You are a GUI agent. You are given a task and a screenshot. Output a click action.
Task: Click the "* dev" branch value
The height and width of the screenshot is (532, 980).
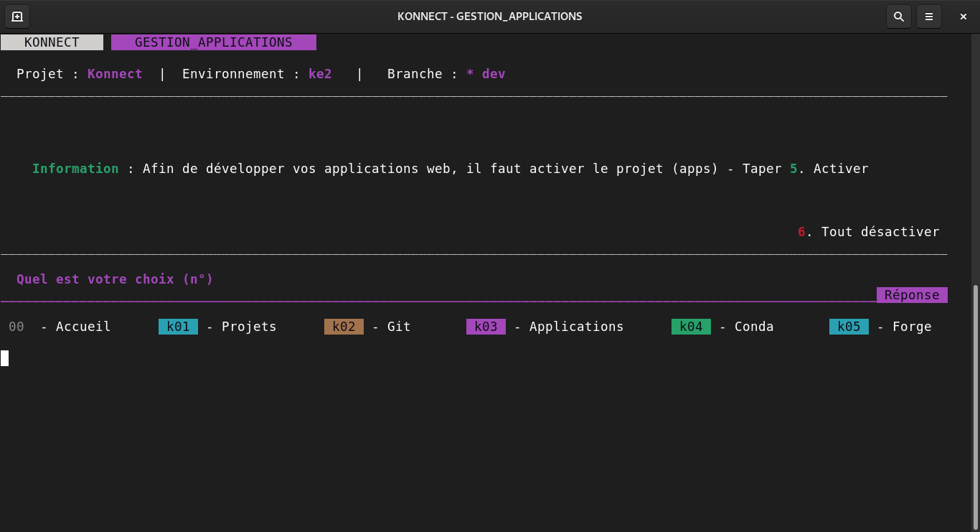tap(486, 74)
